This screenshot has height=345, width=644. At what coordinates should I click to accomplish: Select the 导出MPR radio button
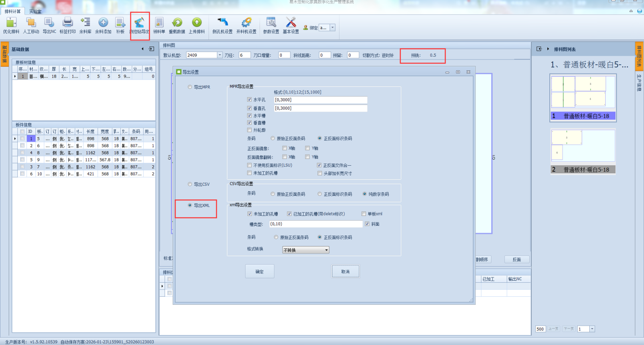[190, 87]
